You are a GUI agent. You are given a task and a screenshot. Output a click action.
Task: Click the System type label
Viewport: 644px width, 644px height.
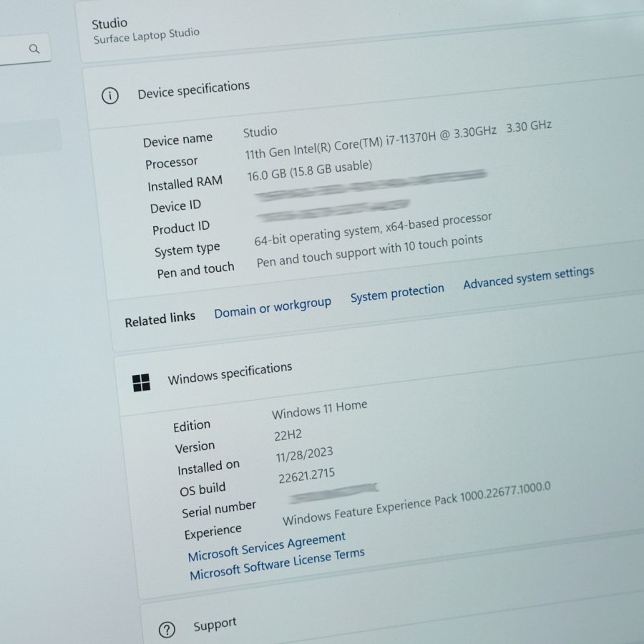[187, 250]
